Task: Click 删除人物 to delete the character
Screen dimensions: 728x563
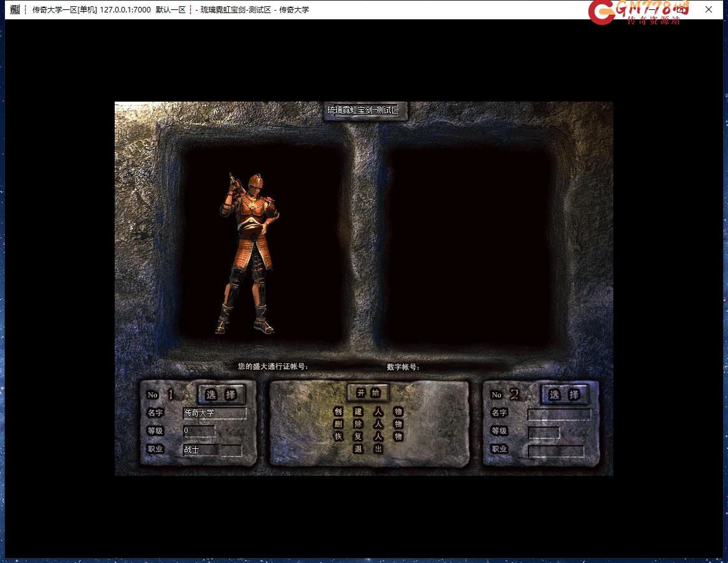Action: click(x=368, y=424)
